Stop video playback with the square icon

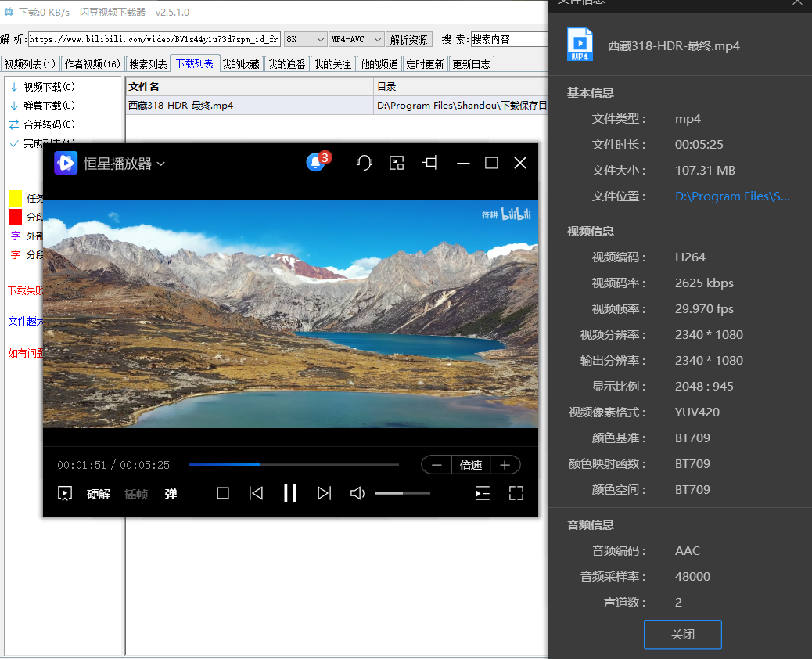[x=223, y=493]
